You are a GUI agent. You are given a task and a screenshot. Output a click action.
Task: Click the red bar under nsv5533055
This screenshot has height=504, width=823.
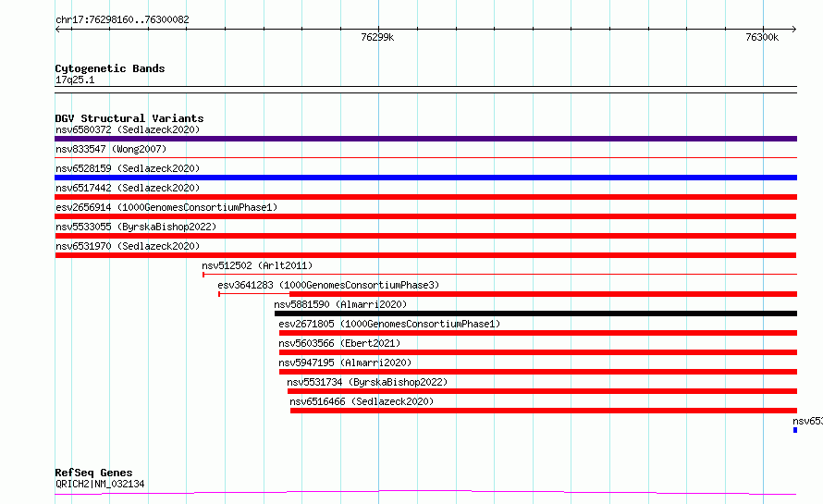(425, 236)
